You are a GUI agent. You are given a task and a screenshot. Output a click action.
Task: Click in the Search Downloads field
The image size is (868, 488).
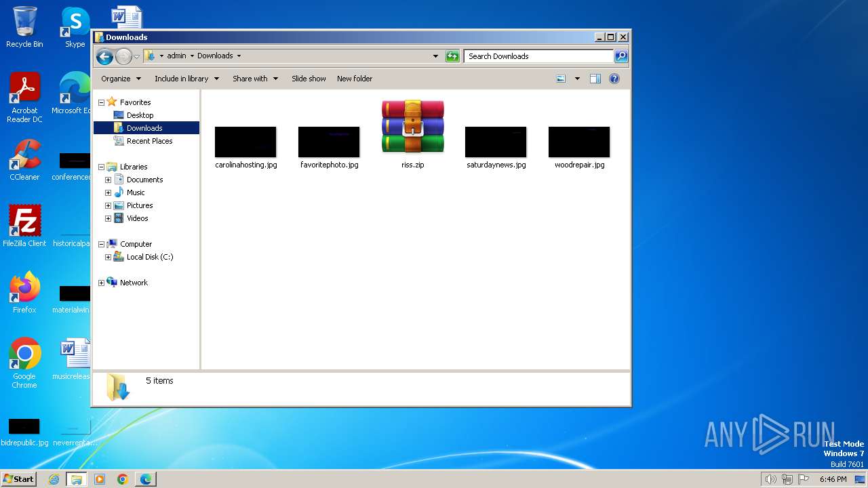click(539, 56)
